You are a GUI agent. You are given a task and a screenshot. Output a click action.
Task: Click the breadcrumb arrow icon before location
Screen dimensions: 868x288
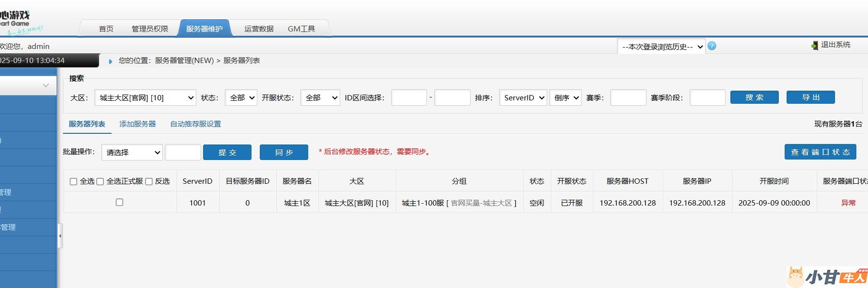[x=110, y=61]
